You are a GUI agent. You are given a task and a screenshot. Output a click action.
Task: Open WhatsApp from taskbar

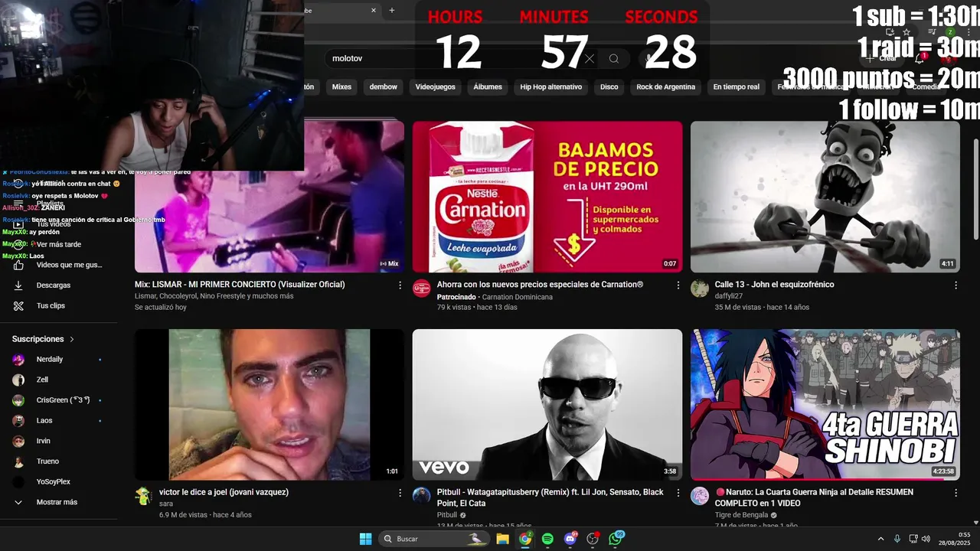click(616, 539)
